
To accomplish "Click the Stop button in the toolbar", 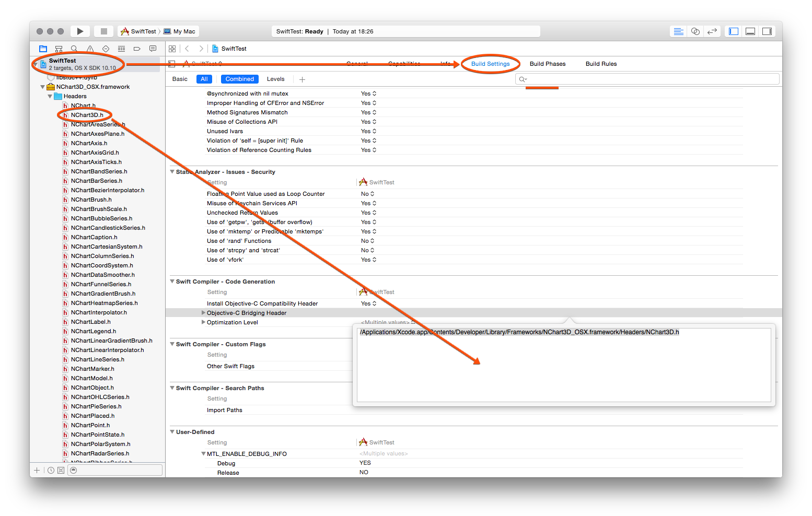I will pos(104,31).
